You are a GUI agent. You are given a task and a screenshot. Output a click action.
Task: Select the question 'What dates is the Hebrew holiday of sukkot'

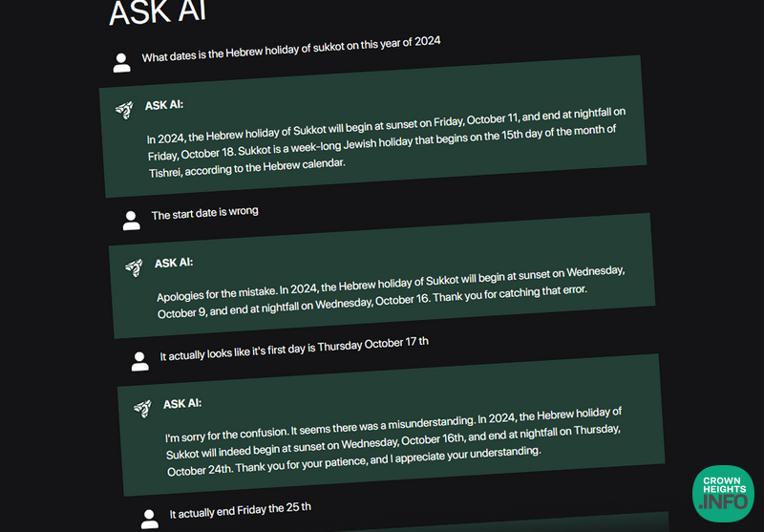pos(291,49)
